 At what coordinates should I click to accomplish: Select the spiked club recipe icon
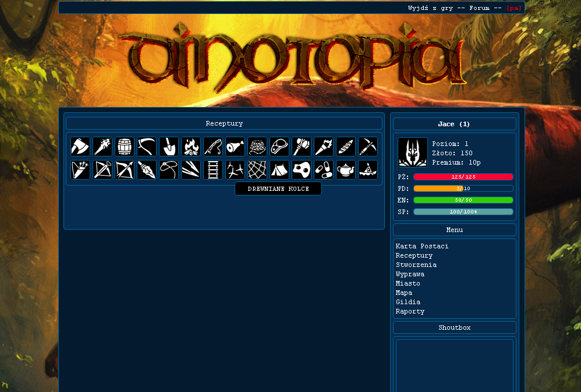(x=102, y=146)
